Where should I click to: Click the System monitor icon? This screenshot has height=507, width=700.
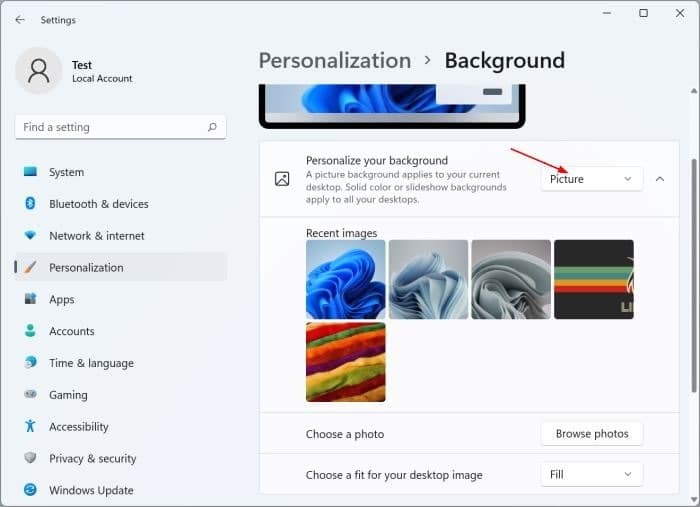[x=30, y=172]
